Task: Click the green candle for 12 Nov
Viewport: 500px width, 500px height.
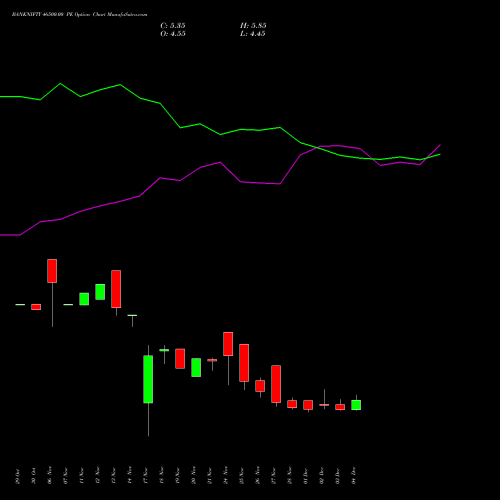Action: coord(100,292)
